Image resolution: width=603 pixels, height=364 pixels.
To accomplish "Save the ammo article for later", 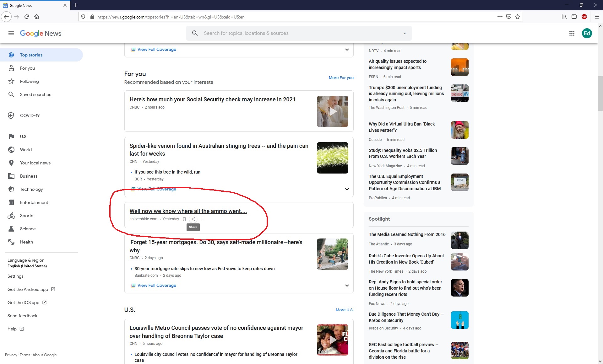I will [184, 219].
